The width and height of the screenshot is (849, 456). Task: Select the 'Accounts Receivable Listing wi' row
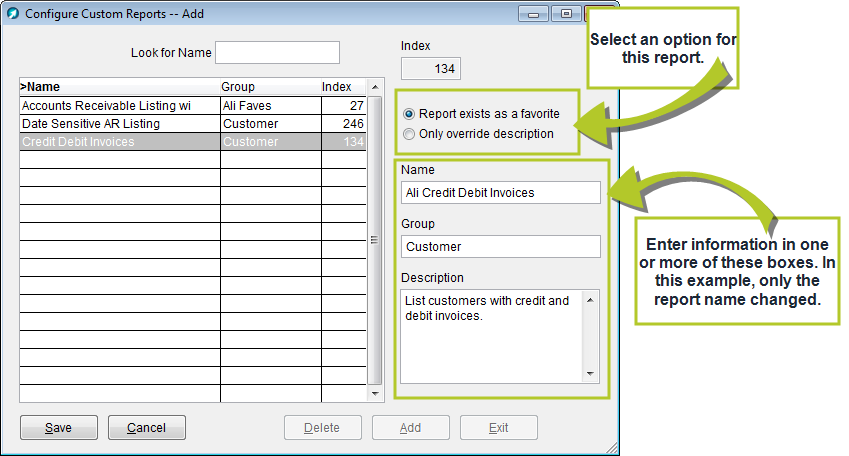[x=193, y=106]
